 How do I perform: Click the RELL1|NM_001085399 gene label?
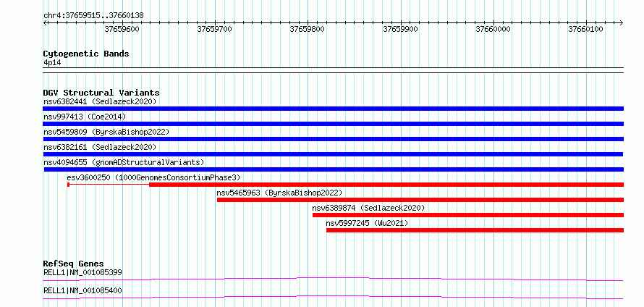pyautogui.click(x=82, y=272)
